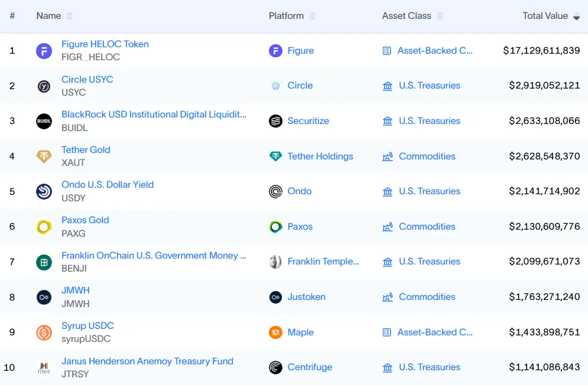This screenshot has width=588, height=385.
Task: Open the Tether Holdings platform link
Action: 320,156
